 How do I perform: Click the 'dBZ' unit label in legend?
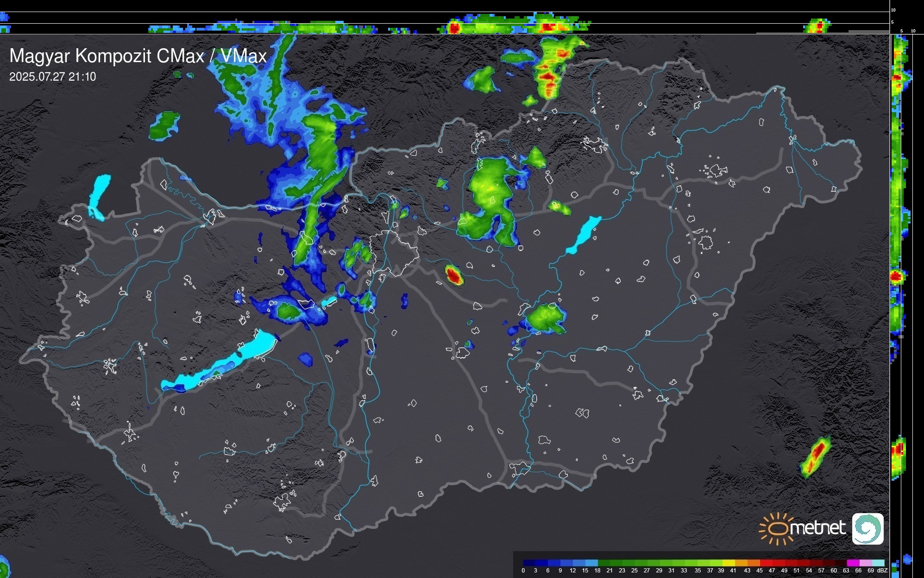point(882,571)
